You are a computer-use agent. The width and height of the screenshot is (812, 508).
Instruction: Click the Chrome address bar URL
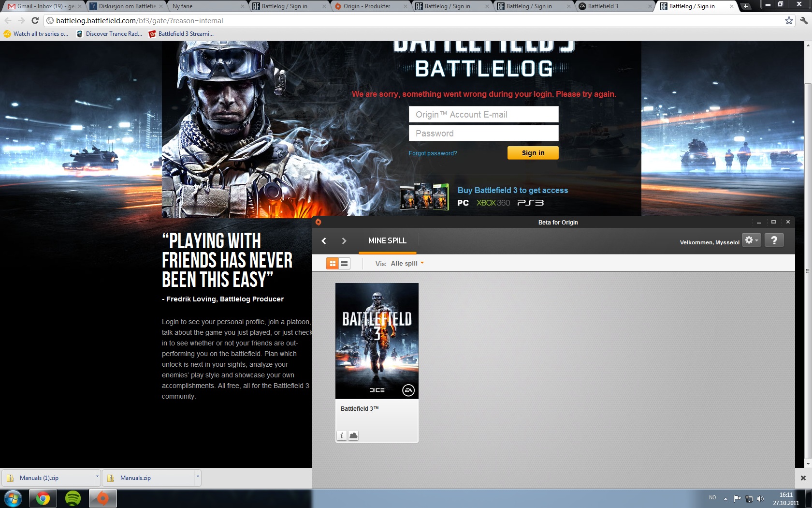[x=140, y=21]
